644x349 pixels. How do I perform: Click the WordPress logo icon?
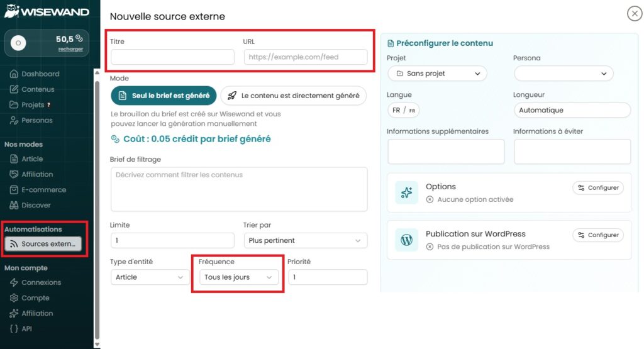(407, 240)
